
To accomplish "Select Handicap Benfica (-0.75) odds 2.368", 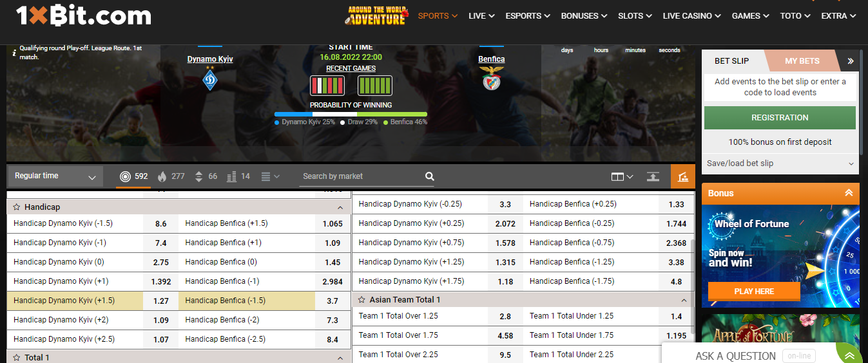I will coord(677,243).
